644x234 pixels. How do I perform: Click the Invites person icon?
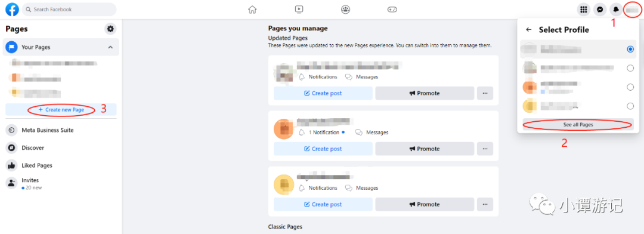(11, 183)
